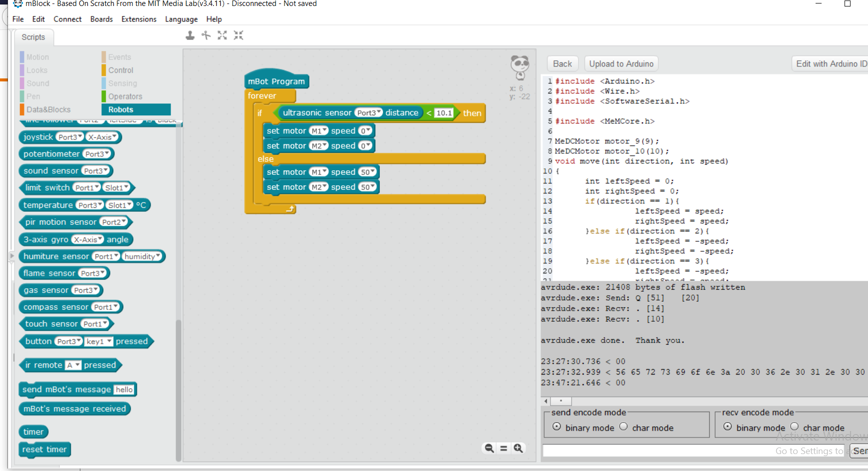Click the Back button

pyautogui.click(x=563, y=63)
